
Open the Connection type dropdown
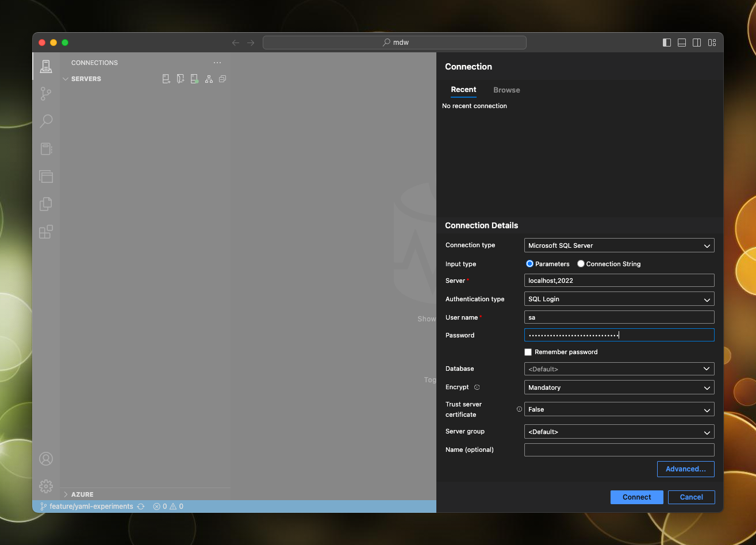pyautogui.click(x=619, y=245)
